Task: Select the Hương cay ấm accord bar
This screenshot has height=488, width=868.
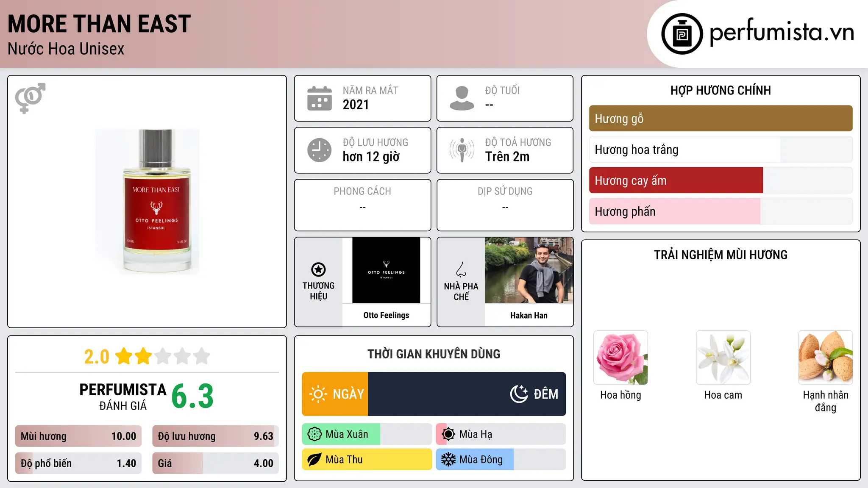Action: click(721, 180)
